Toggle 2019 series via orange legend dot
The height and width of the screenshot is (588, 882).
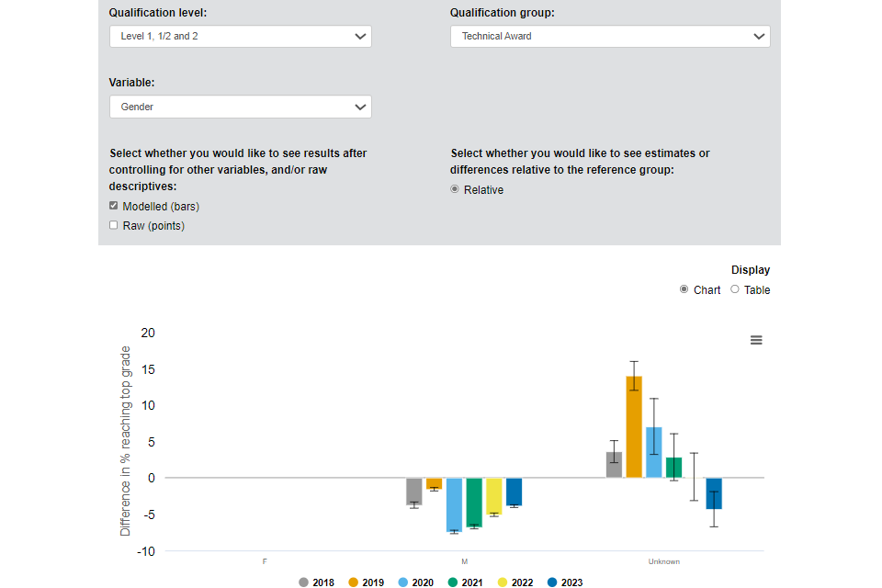pos(354,582)
